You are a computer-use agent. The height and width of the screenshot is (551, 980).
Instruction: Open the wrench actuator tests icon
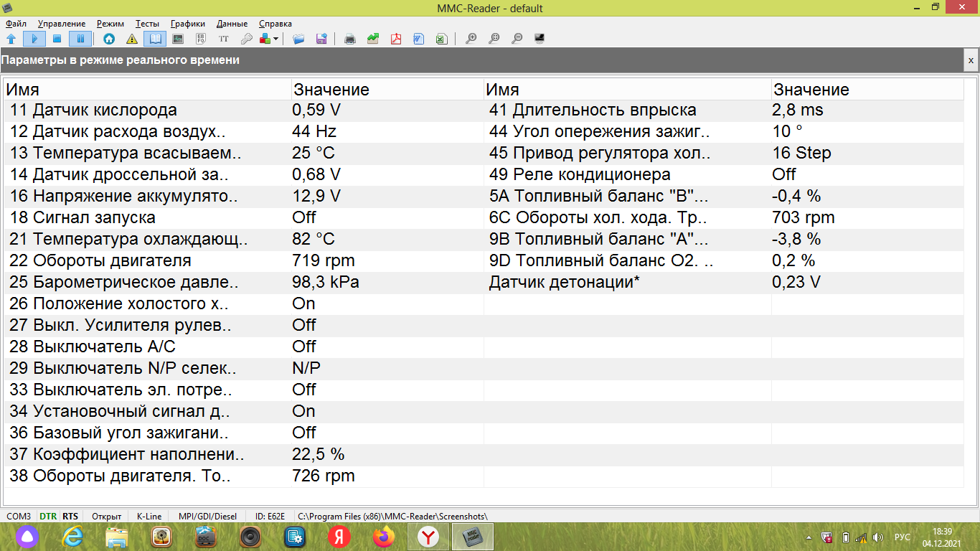(x=246, y=39)
